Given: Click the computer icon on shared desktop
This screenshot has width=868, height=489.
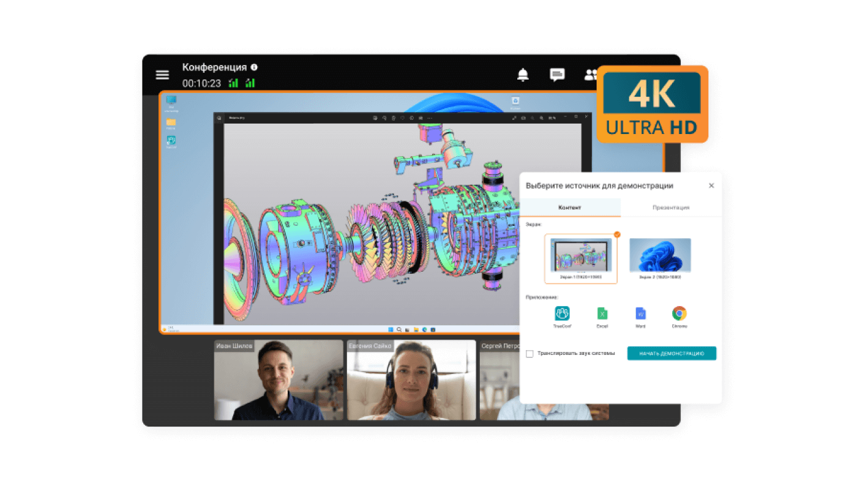Looking at the screenshot, I should [171, 101].
